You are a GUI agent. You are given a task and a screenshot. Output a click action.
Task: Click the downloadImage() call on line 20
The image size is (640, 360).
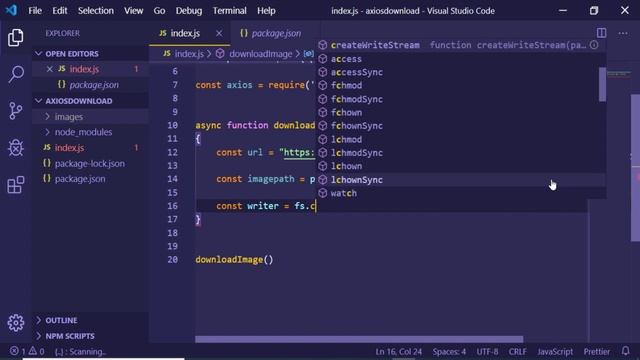pyautogui.click(x=234, y=260)
